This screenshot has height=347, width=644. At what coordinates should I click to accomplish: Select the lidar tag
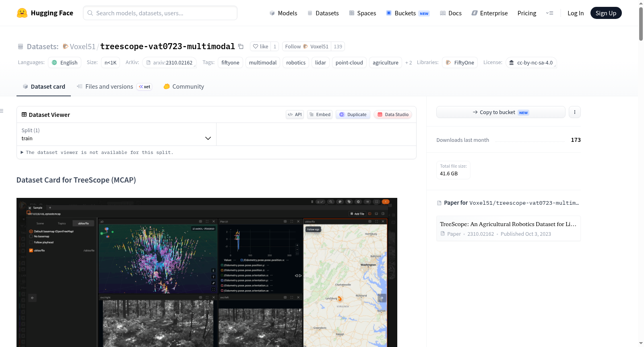click(x=320, y=62)
